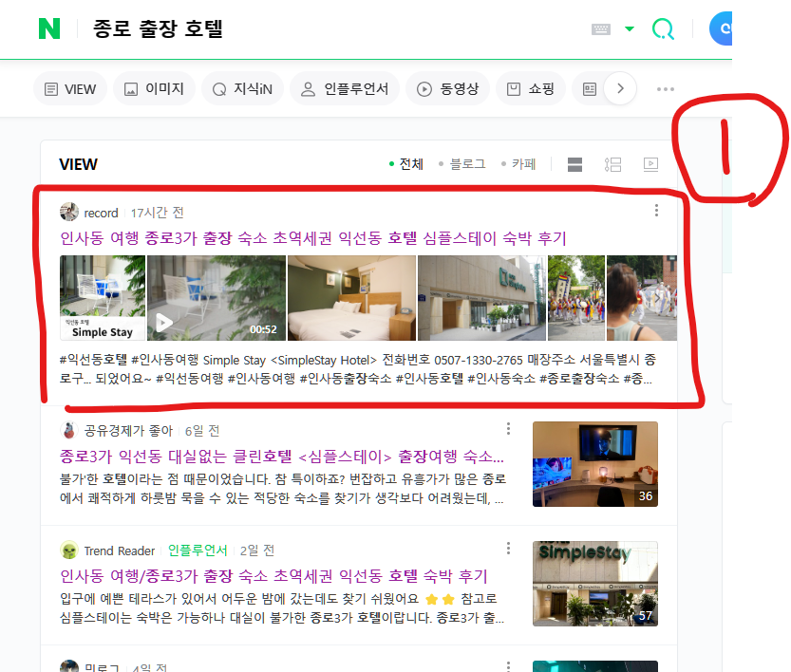Open the 동영상 tab
Screen dimensions: 791x672
pyautogui.click(x=447, y=89)
